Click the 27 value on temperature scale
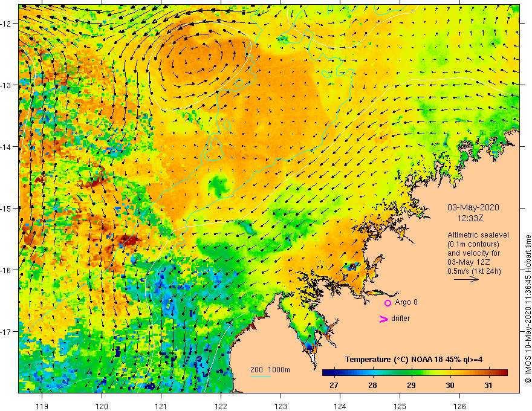 (334, 386)
